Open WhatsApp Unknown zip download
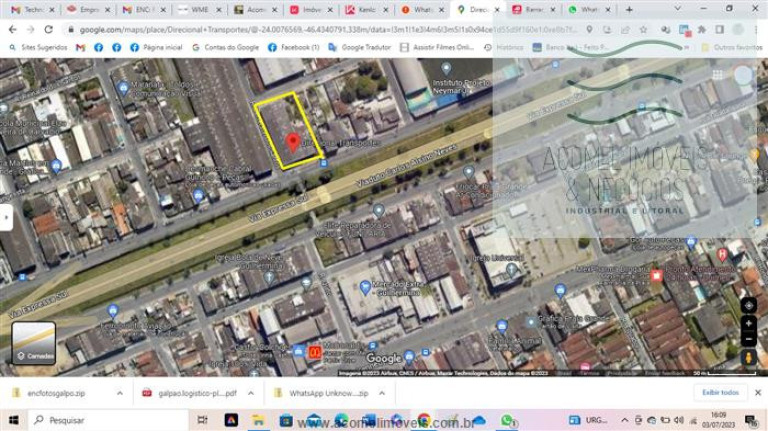Viewport: 768px width, 431px height. (x=322, y=393)
